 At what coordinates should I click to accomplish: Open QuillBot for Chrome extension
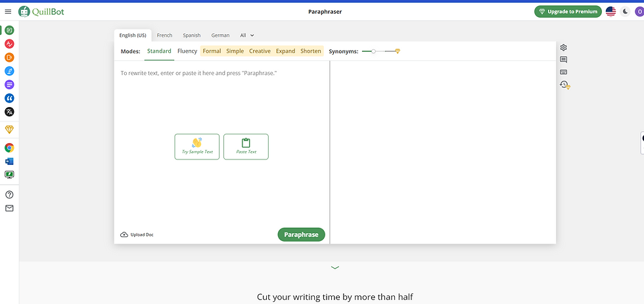pos(9,148)
